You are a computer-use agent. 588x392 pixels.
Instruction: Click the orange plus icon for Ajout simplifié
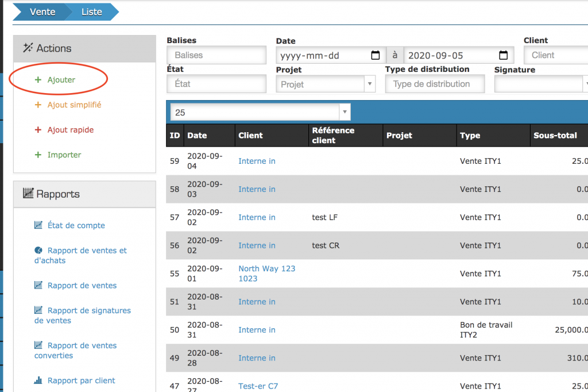[x=38, y=105]
